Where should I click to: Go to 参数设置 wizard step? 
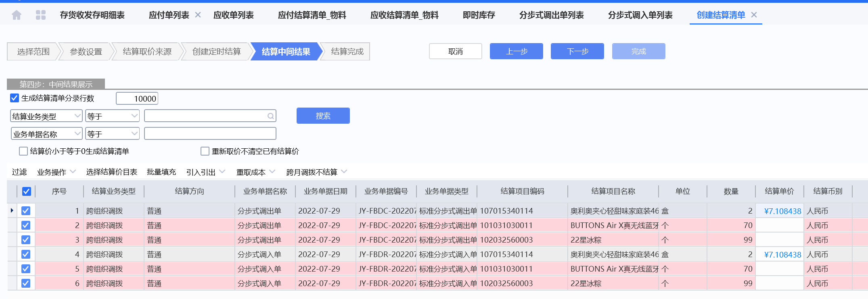point(86,52)
